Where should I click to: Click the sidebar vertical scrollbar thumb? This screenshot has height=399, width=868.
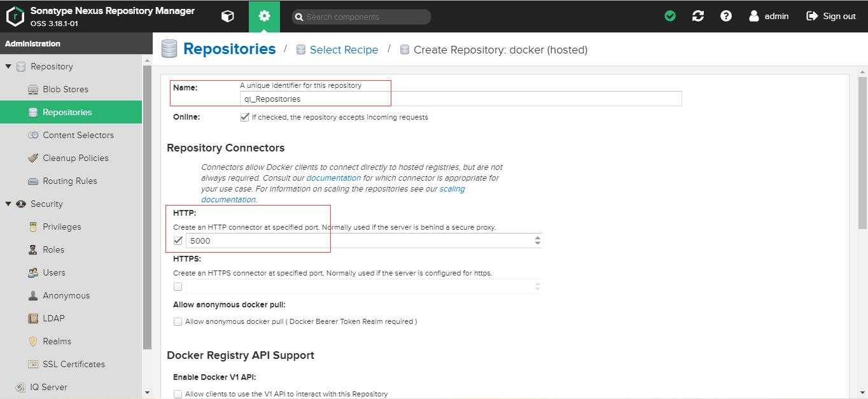(148, 207)
